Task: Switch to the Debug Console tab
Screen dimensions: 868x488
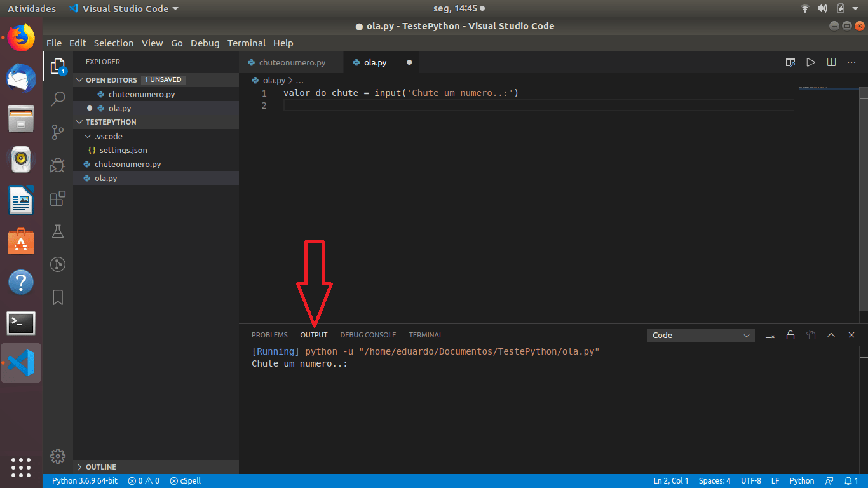Action: click(x=368, y=335)
